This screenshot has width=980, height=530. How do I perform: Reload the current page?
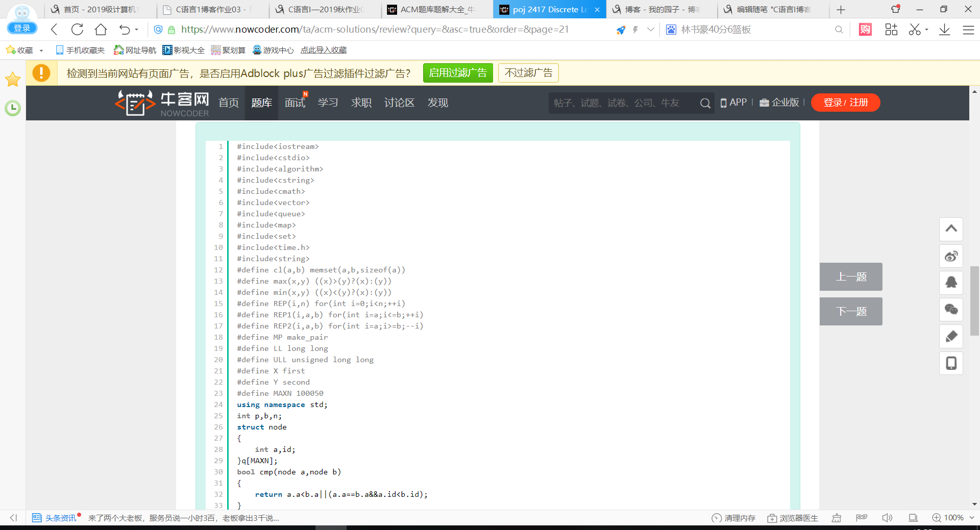(78, 30)
